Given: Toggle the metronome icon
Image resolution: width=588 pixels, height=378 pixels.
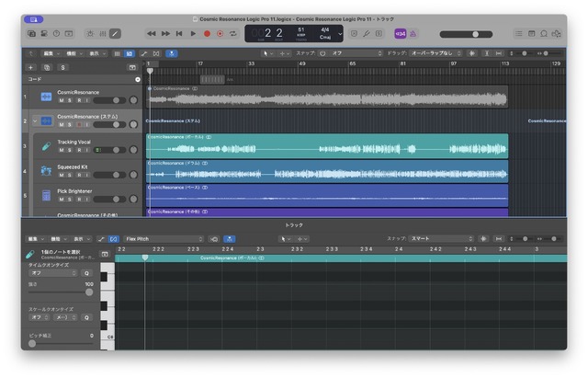Looking at the screenshot, I should click(x=413, y=34).
